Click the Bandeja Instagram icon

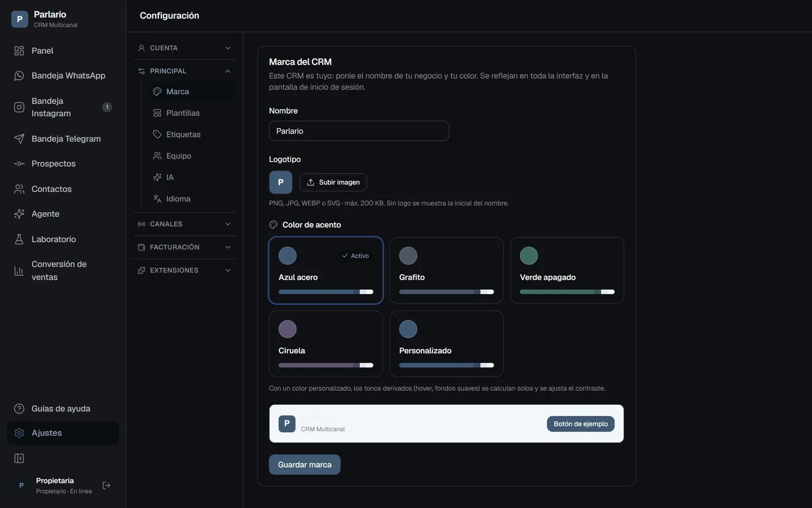coord(19,107)
